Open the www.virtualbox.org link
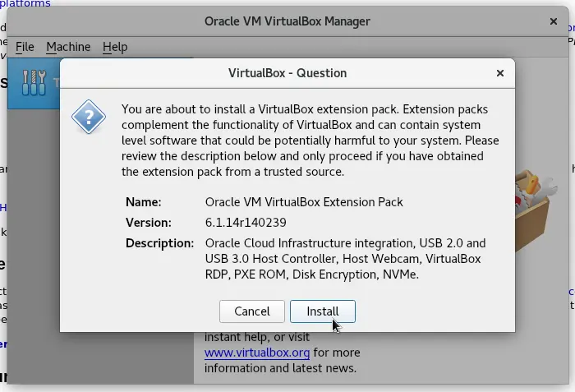 point(257,353)
